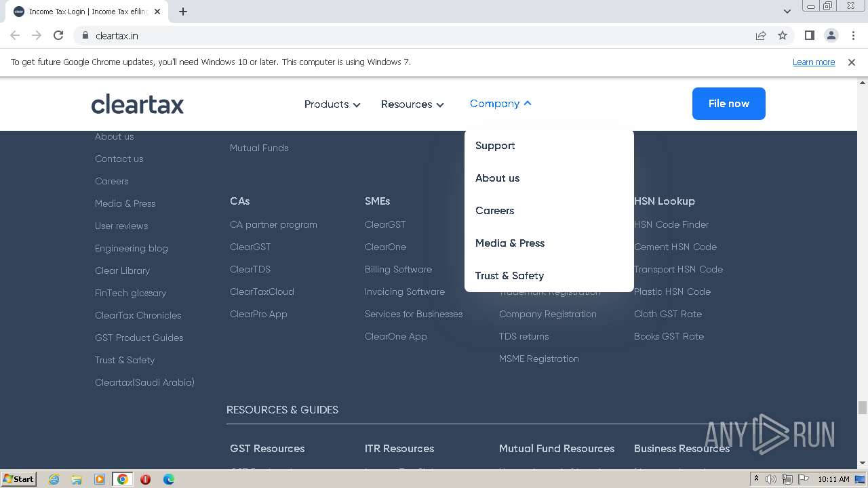Select Media & Press in Company menu
This screenshot has height=488, width=868.
[x=510, y=243]
